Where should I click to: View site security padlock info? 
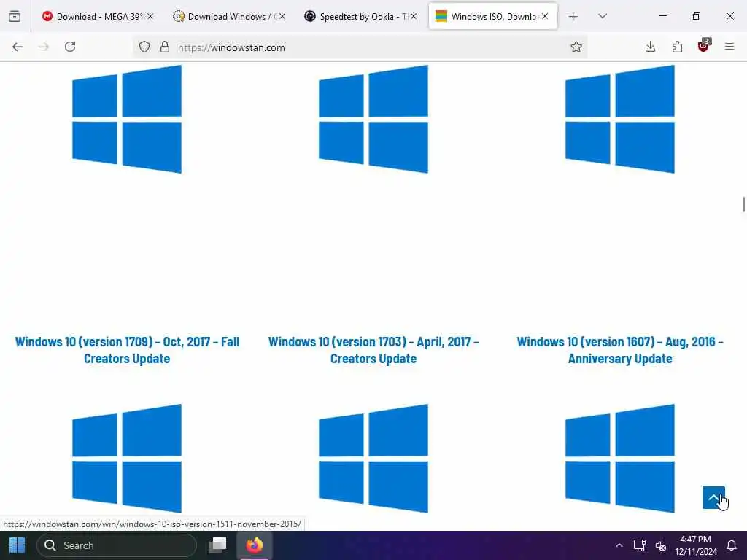[165, 47]
